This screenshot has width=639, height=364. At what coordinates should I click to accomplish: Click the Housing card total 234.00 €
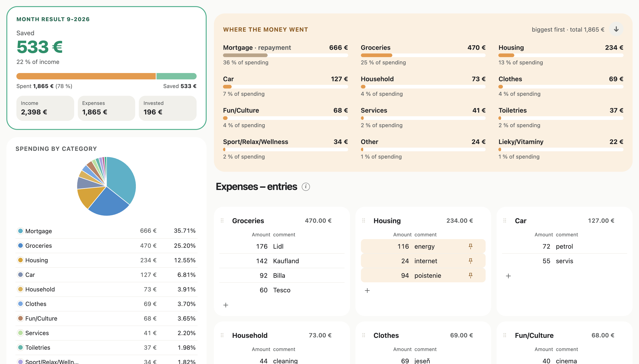click(x=459, y=220)
